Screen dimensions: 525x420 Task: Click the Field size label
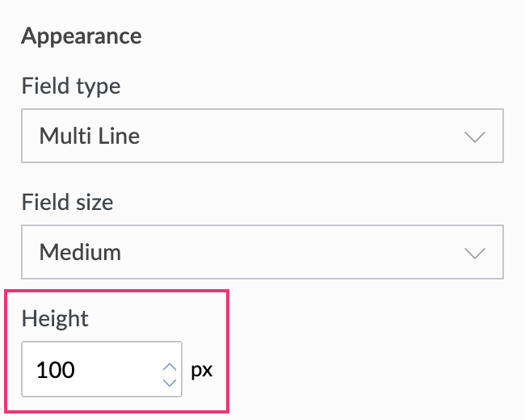tap(68, 202)
